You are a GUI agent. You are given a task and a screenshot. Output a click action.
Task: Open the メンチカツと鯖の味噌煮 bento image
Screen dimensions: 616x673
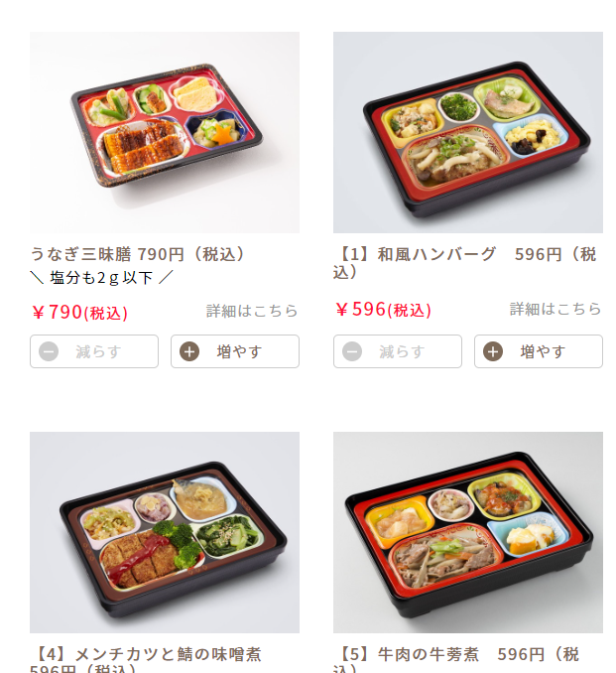coord(165,532)
